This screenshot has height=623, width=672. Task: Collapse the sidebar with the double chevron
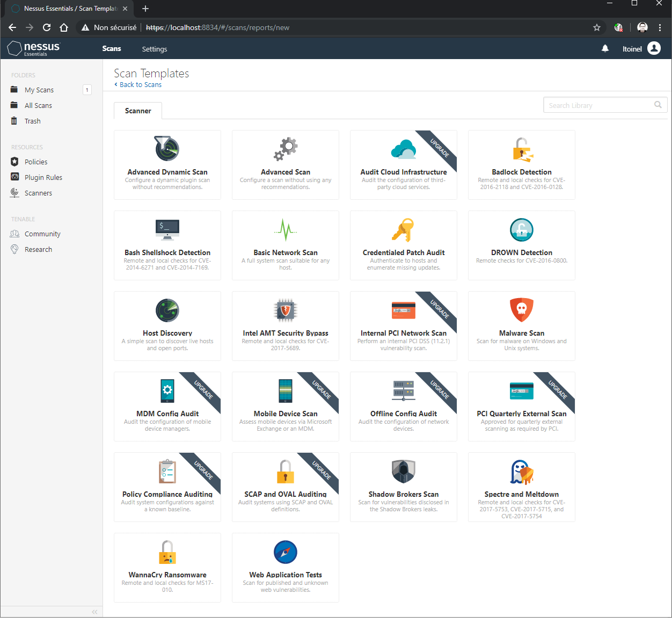pos(94,612)
